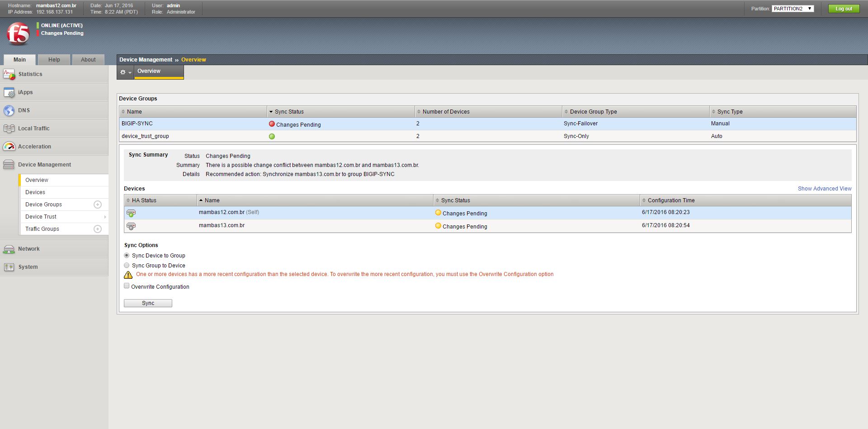
Task: Click the DNS globe icon
Action: point(9,110)
